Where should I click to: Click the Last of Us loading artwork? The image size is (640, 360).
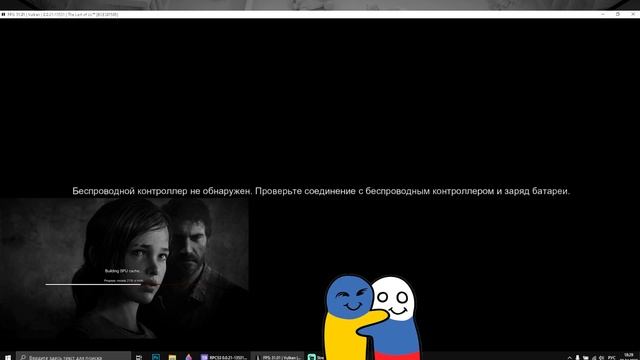click(124, 269)
